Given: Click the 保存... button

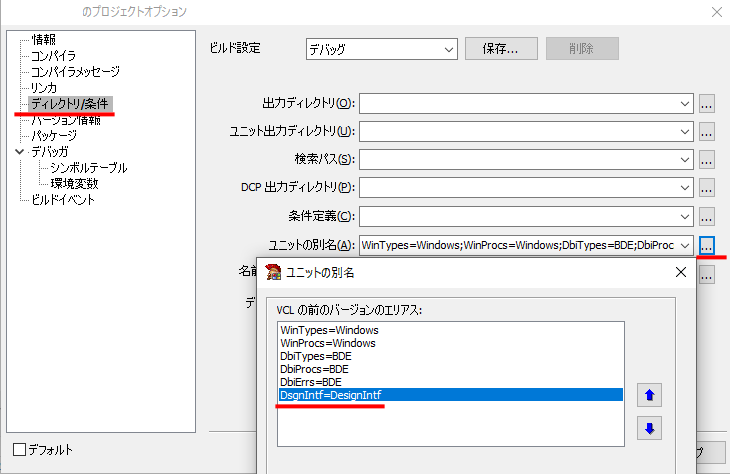Looking at the screenshot, I should coord(501,48).
